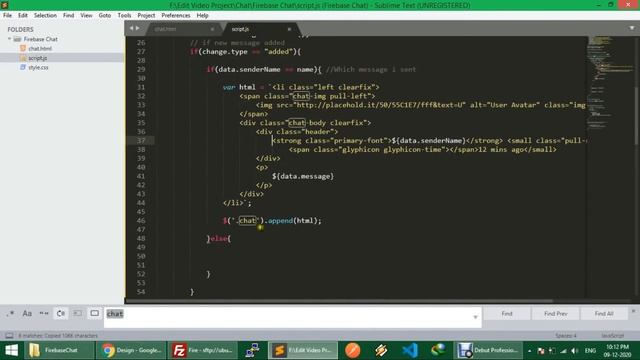Open the tab list dropdown arrow
The image size is (640, 360).
click(632, 28)
